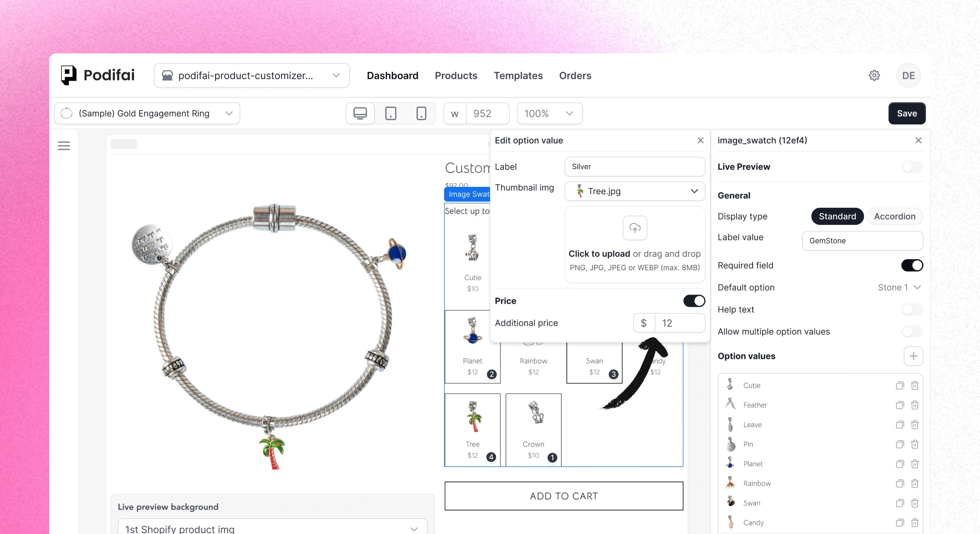Click the Save button
The height and width of the screenshot is (534, 980).
coord(907,113)
